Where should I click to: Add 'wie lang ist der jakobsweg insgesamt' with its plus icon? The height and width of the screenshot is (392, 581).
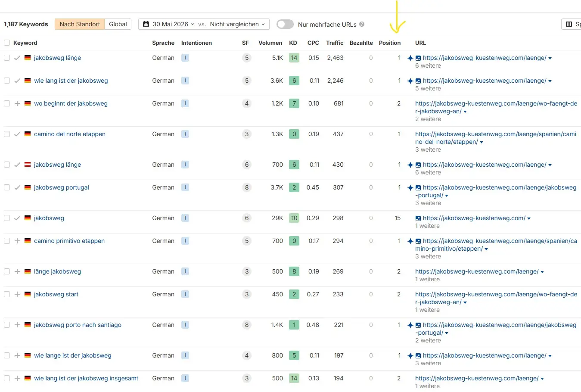(x=17, y=378)
